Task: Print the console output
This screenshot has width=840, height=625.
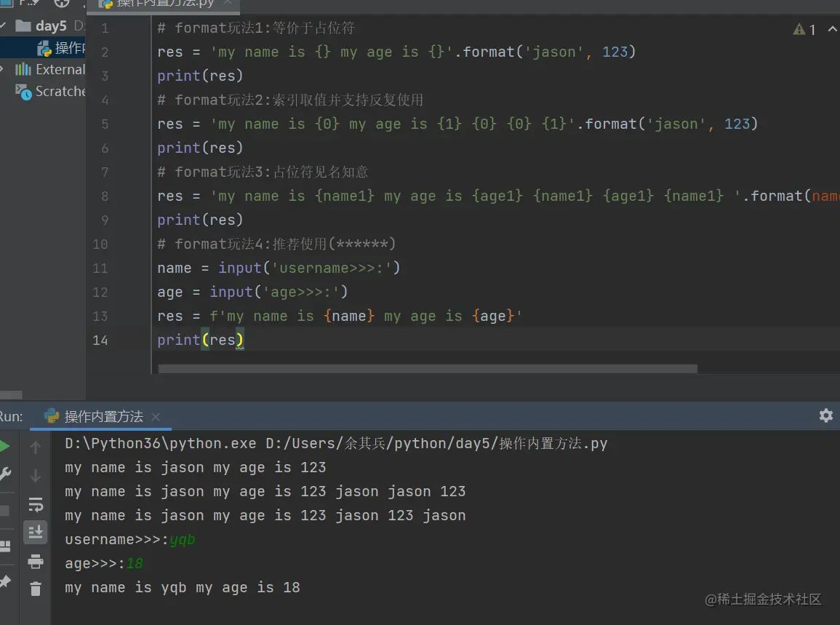Action: pos(36,561)
